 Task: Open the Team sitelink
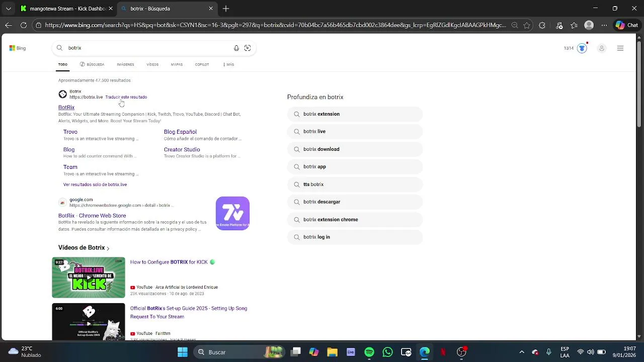click(70, 167)
